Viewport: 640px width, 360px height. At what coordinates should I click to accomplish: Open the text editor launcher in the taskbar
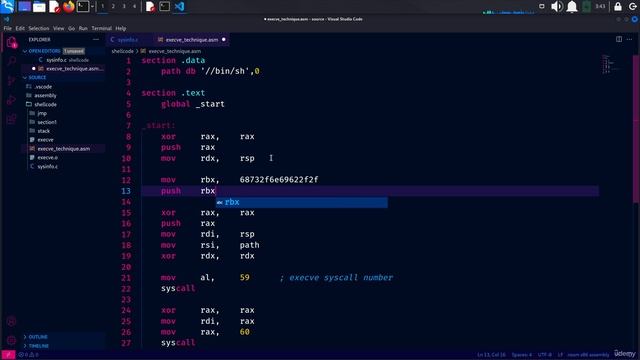(54, 6)
